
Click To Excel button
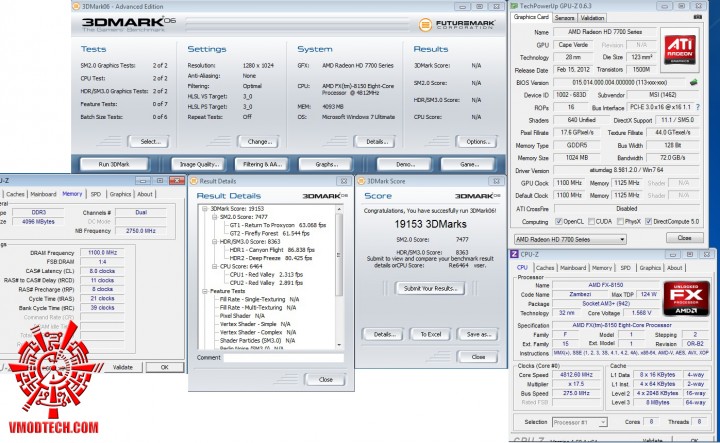click(x=430, y=334)
